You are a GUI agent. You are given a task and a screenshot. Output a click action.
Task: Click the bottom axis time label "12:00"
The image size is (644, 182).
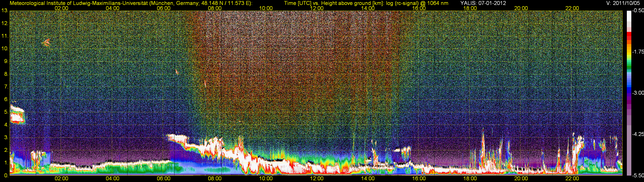pyautogui.click(x=317, y=179)
